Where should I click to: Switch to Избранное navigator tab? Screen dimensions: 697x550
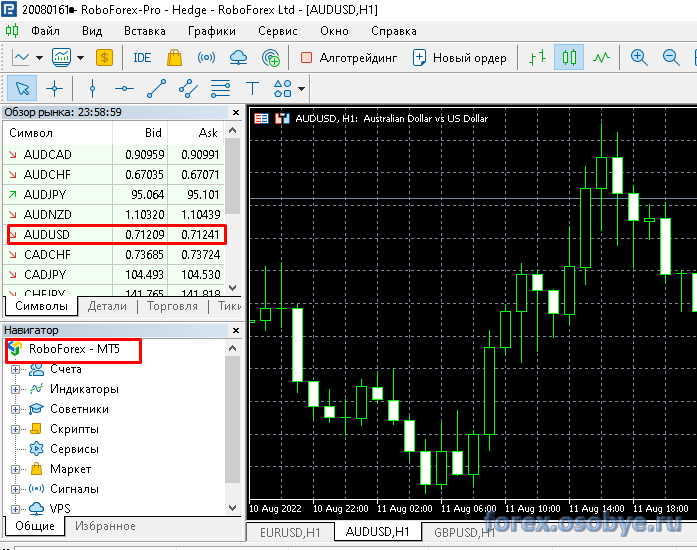(105, 526)
